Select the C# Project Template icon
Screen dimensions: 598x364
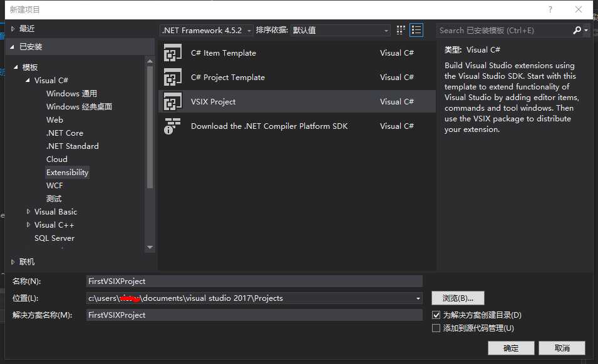pos(173,78)
